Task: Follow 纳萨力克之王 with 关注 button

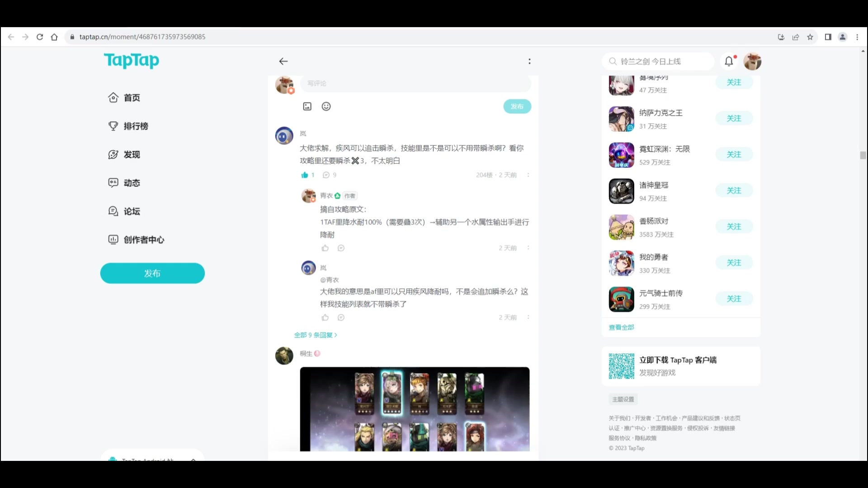Action: point(734,118)
